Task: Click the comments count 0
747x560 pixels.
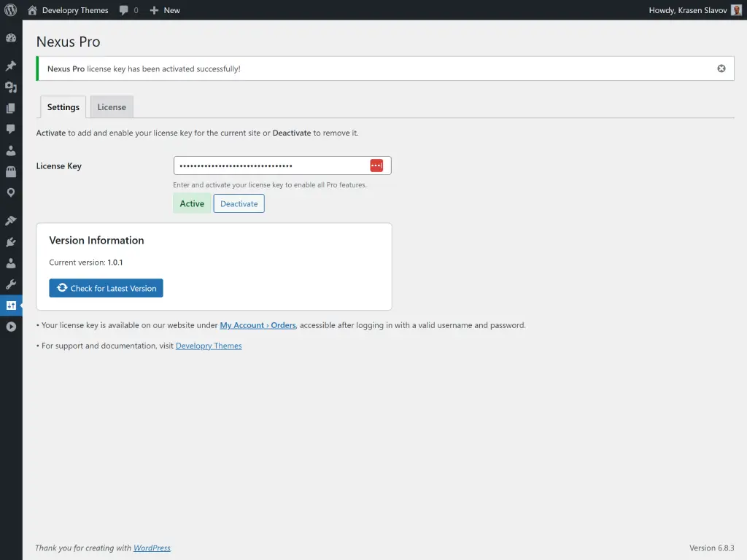Action: [x=136, y=10]
